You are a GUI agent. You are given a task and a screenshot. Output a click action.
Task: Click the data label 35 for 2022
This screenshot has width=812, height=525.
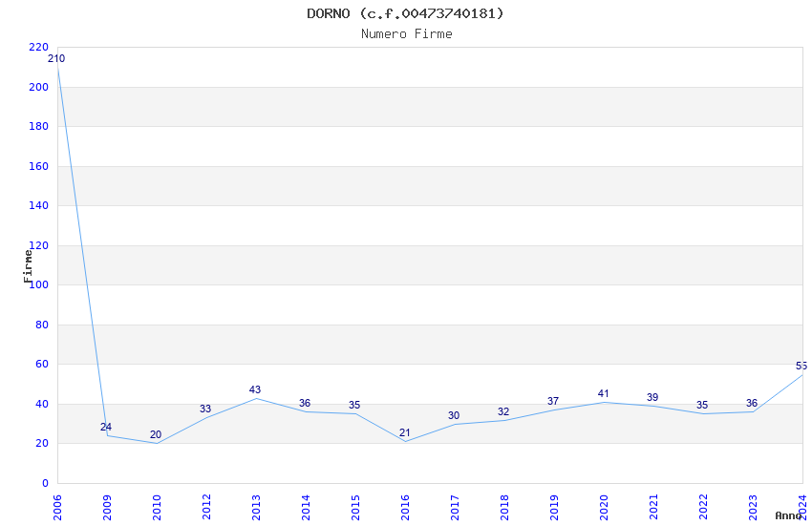click(x=702, y=406)
